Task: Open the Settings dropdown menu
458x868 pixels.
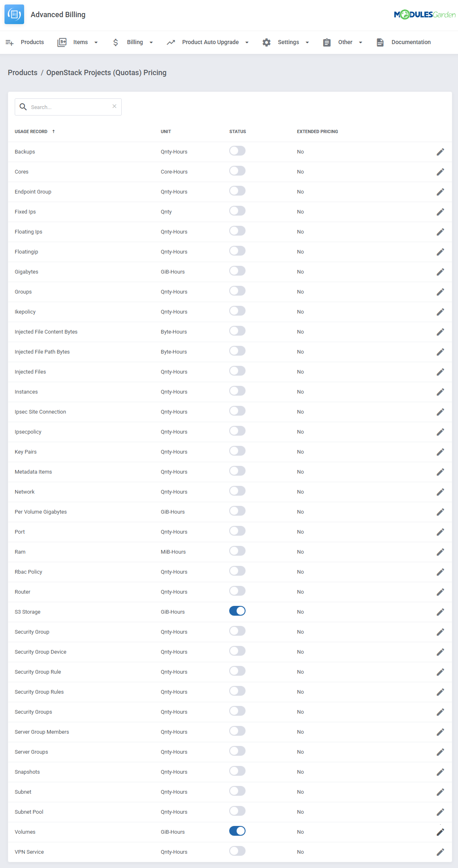Action: point(286,42)
